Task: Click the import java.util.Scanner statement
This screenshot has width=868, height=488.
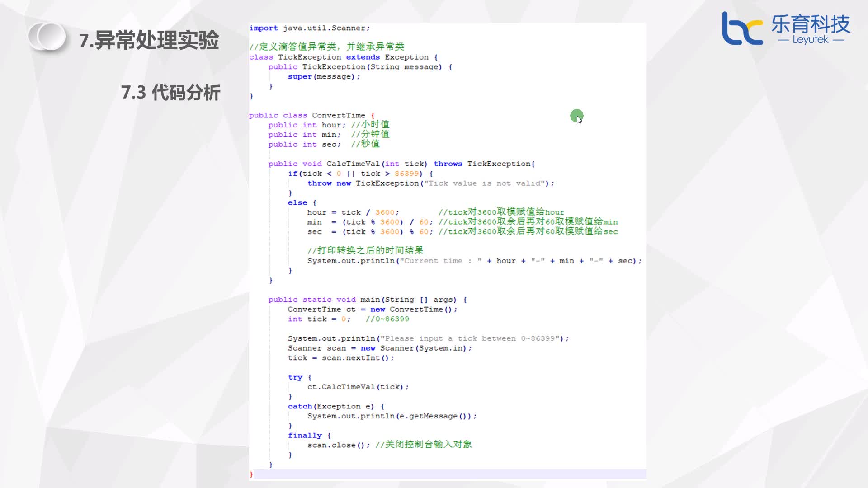Action: [309, 28]
